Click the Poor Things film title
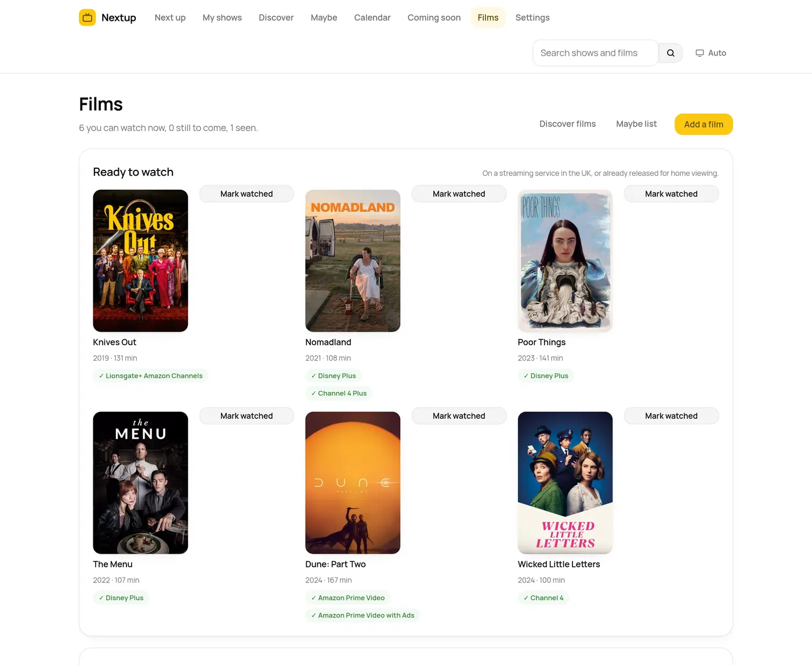Screen dimensions: 812x665 tap(542, 342)
